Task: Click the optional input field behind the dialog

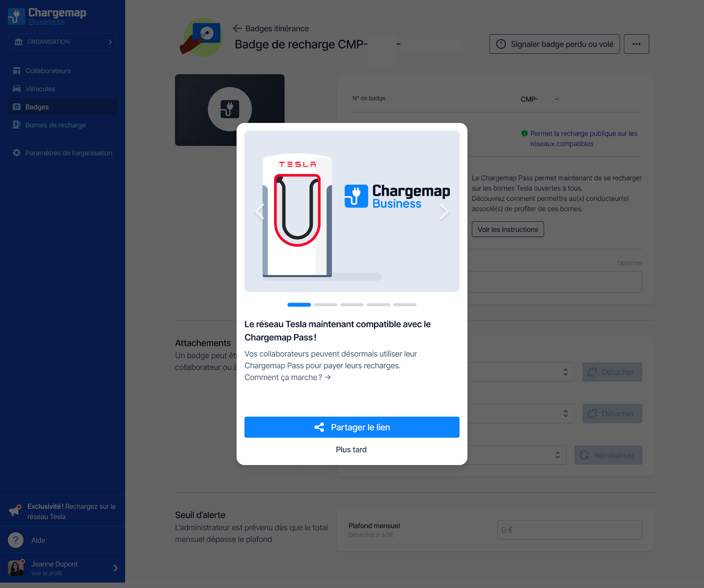Action: click(x=554, y=282)
